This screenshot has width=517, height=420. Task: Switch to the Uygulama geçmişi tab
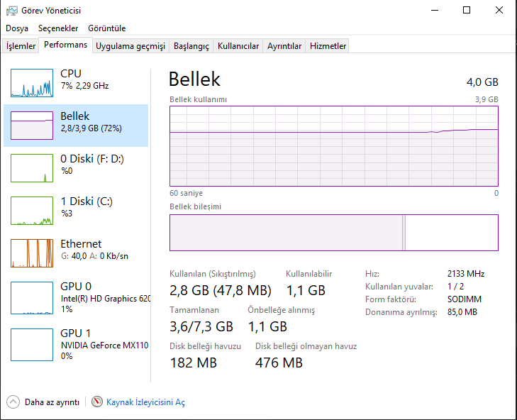130,46
